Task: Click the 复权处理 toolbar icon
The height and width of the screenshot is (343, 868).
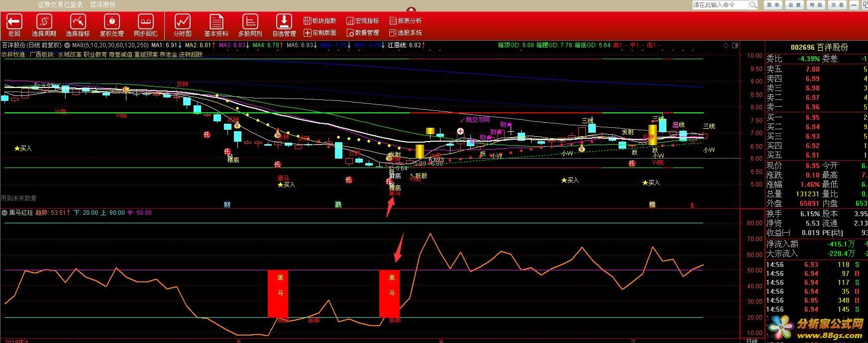Action: point(111,21)
